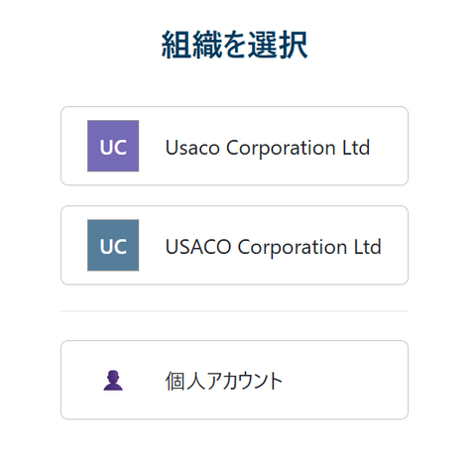Screen dimensions: 476x462
Task: Click the white 'UC' letters on blue-gray square
Action: tap(113, 247)
